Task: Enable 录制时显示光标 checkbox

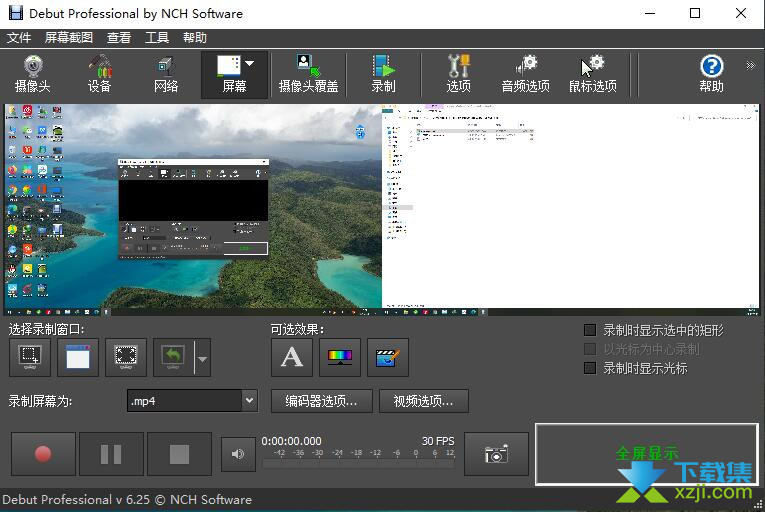Action: (590, 368)
